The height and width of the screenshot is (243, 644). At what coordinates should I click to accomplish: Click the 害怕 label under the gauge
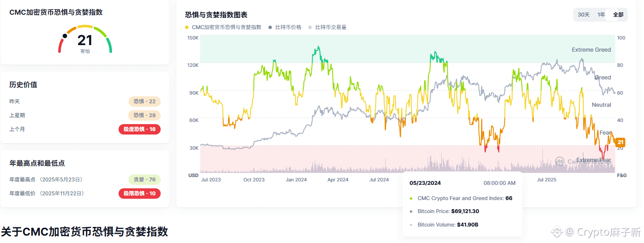85,51
